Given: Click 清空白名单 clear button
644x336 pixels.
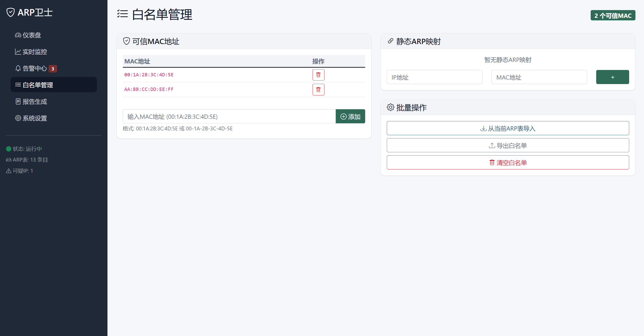Looking at the screenshot, I should pyautogui.click(x=508, y=163).
